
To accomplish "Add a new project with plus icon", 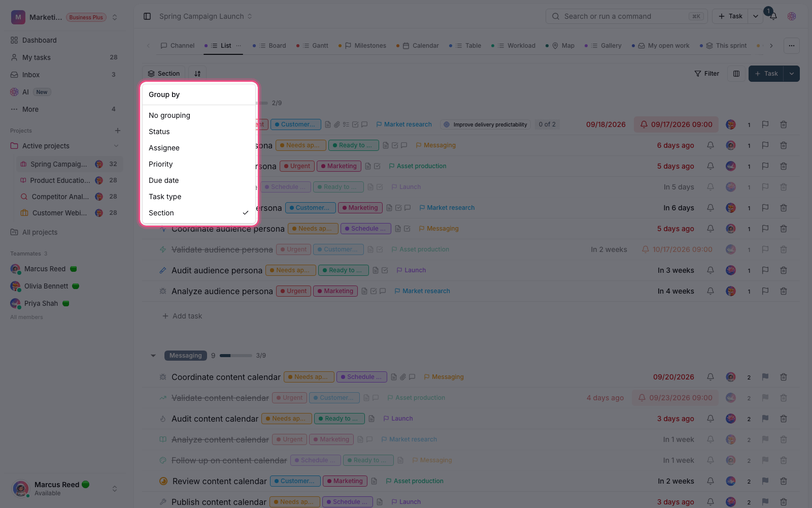I will point(118,131).
